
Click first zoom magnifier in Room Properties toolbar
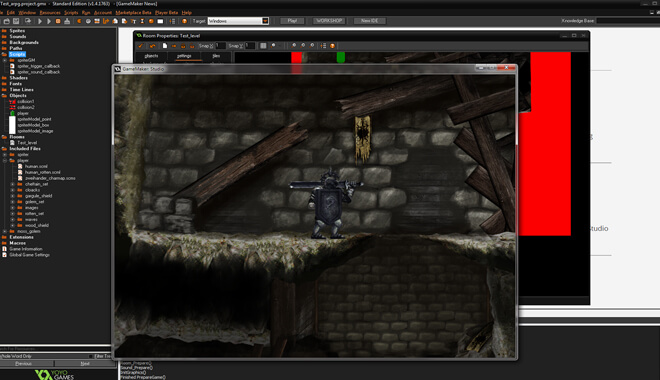pos(294,45)
